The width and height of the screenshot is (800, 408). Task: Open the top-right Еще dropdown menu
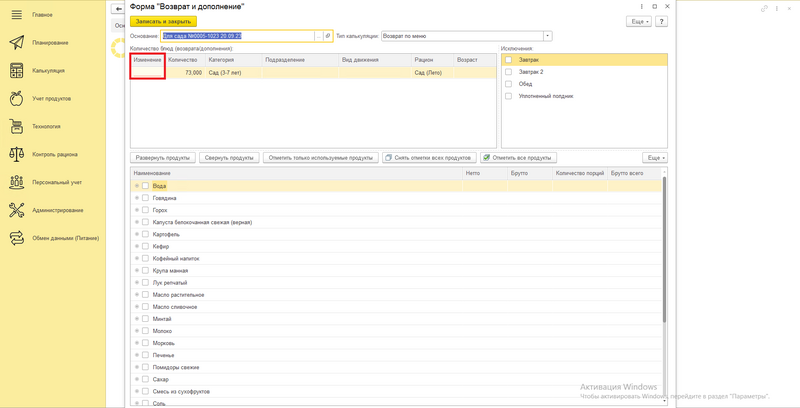pos(637,20)
